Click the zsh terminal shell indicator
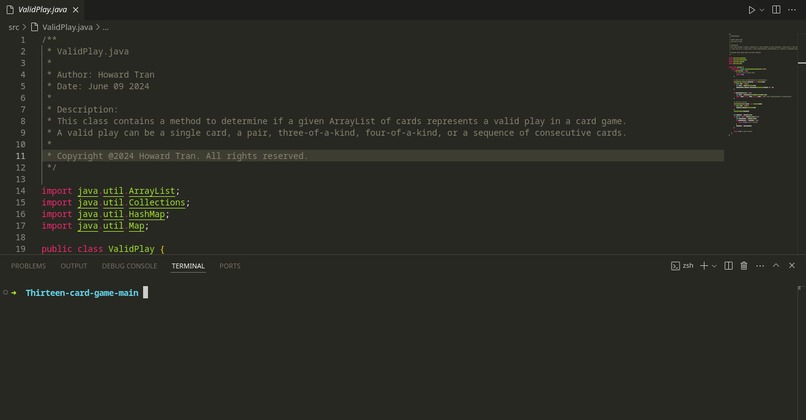The height and width of the screenshot is (420, 806). click(682, 266)
